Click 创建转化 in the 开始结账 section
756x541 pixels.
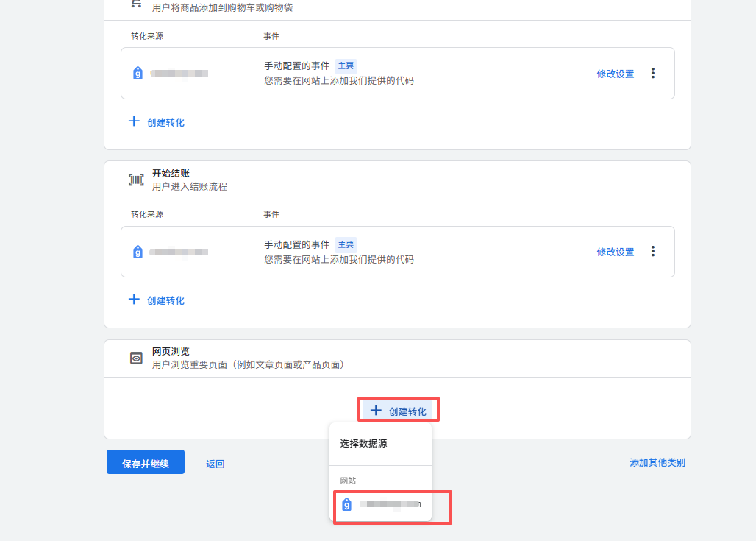[x=157, y=300]
